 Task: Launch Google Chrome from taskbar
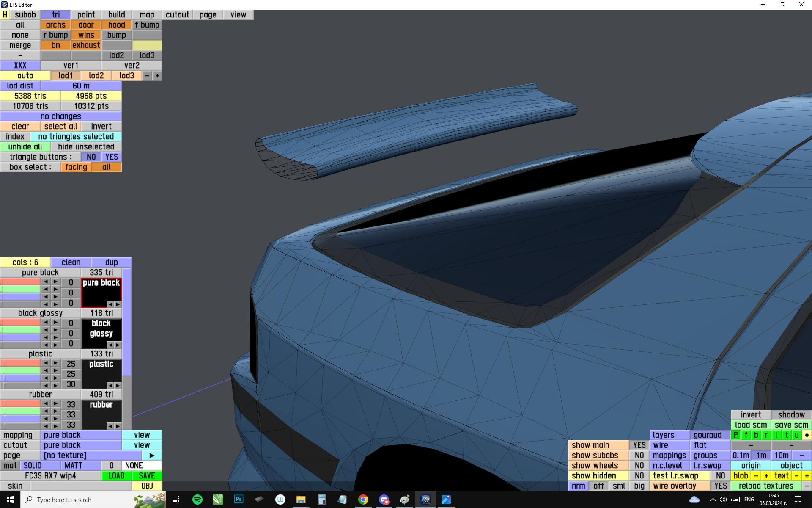(x=363, y=500)
